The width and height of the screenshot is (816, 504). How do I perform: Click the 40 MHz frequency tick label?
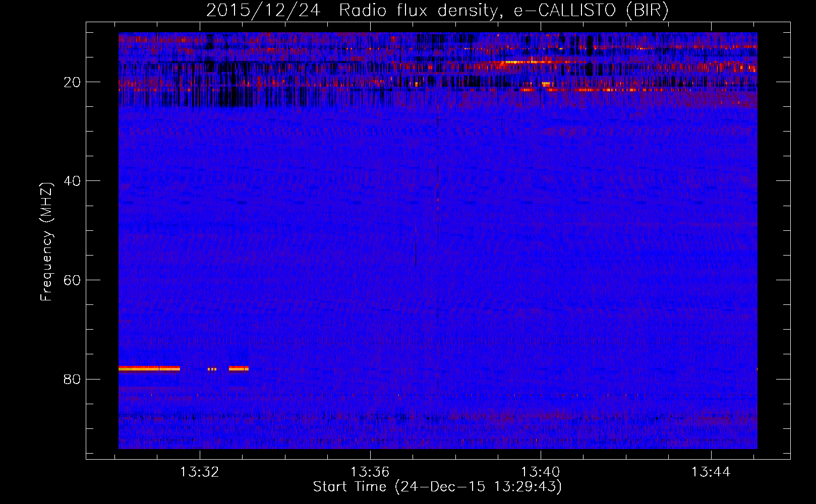point(72,181)
